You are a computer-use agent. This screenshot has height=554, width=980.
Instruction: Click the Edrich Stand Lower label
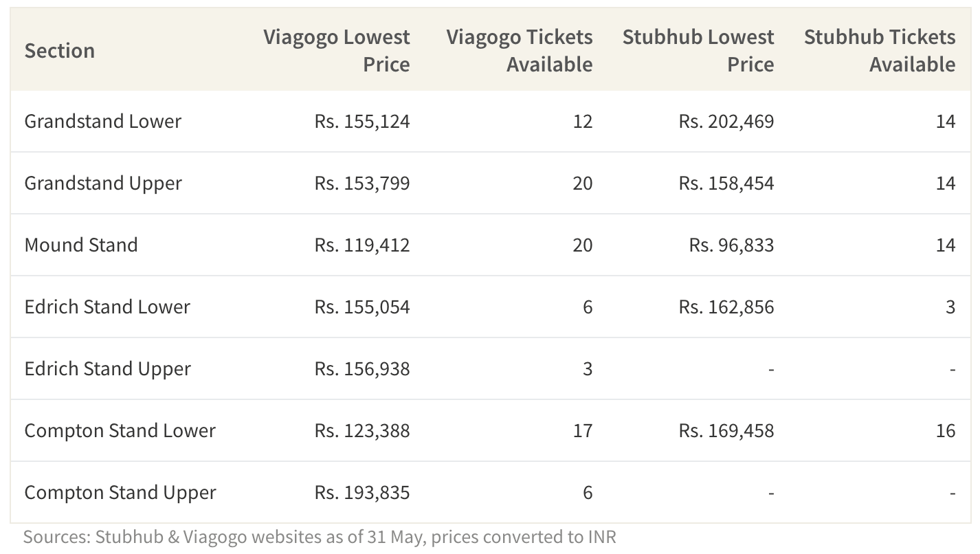107,307
